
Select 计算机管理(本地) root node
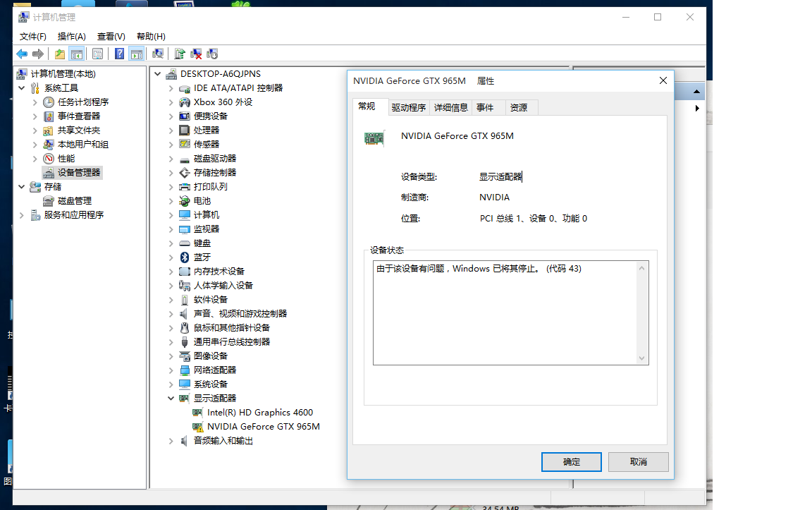[63, 74]
